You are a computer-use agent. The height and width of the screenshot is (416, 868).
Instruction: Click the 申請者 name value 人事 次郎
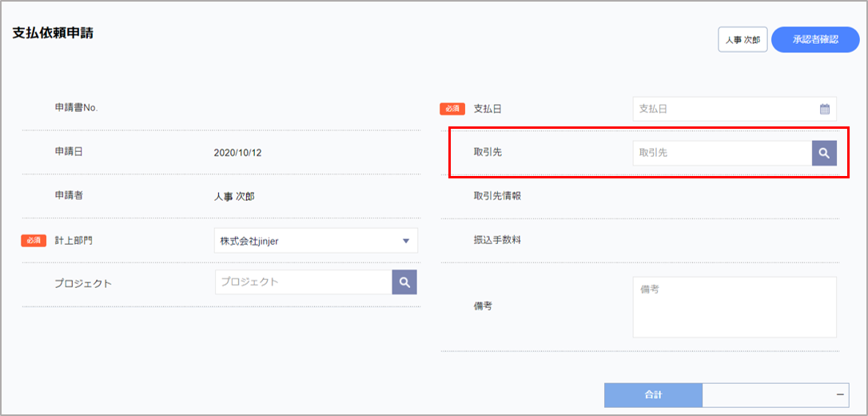tap(234, 196)
